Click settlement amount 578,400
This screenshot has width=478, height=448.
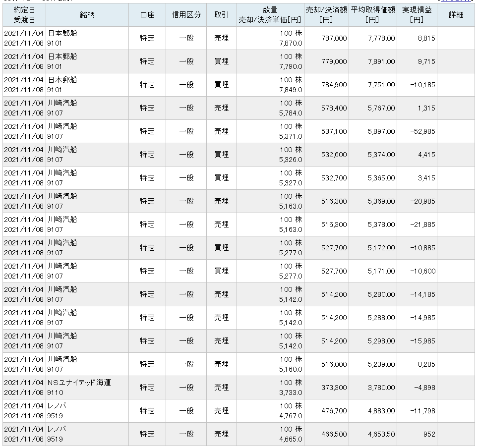[334, 108]
